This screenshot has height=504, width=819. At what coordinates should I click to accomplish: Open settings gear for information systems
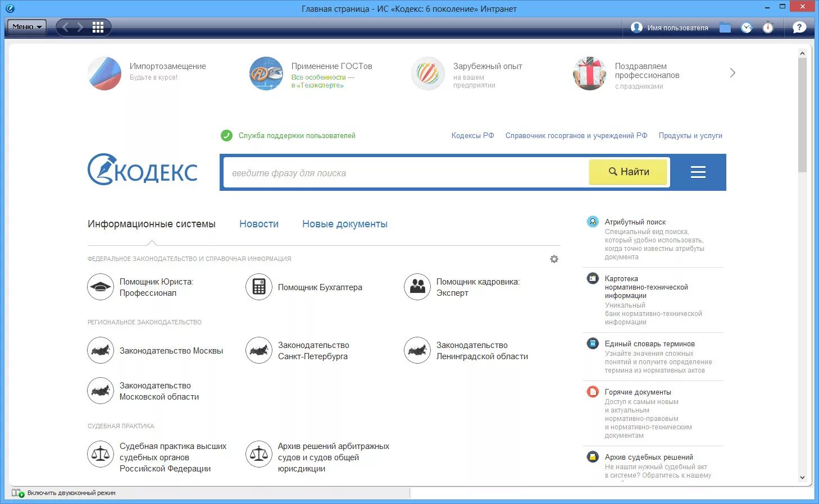click(554, 259)
